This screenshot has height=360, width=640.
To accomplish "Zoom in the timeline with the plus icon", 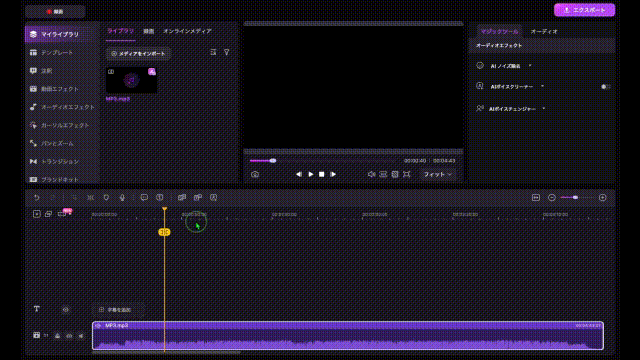I will 602,198.
